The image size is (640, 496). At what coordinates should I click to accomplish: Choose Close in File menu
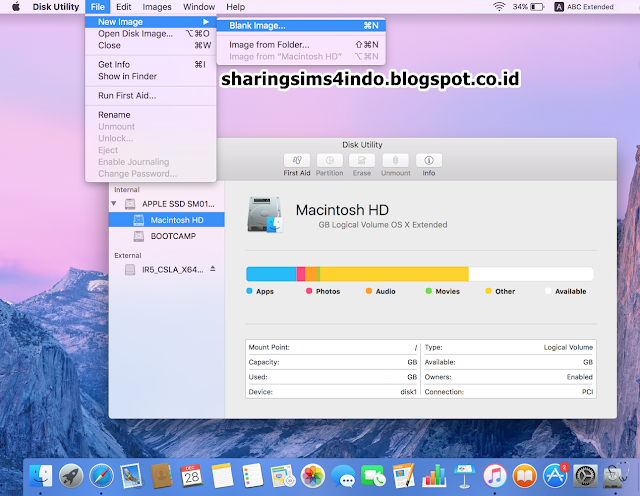point(151,45)
